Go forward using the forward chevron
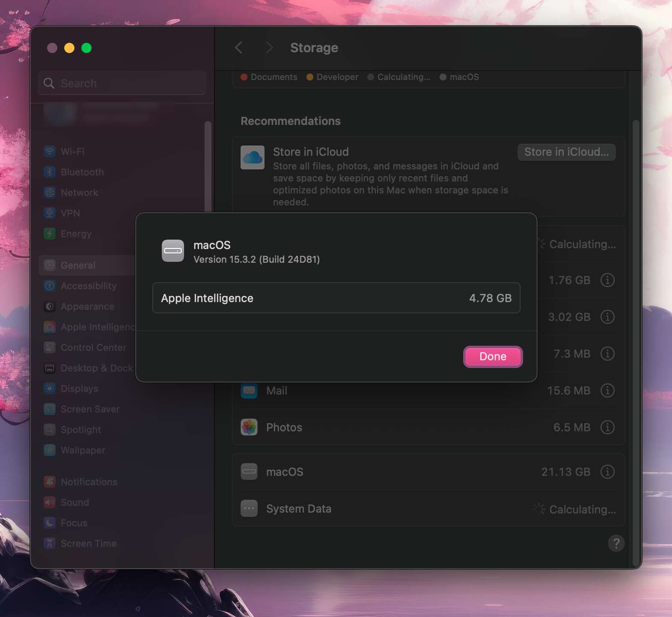 click(x=269, y=47)
